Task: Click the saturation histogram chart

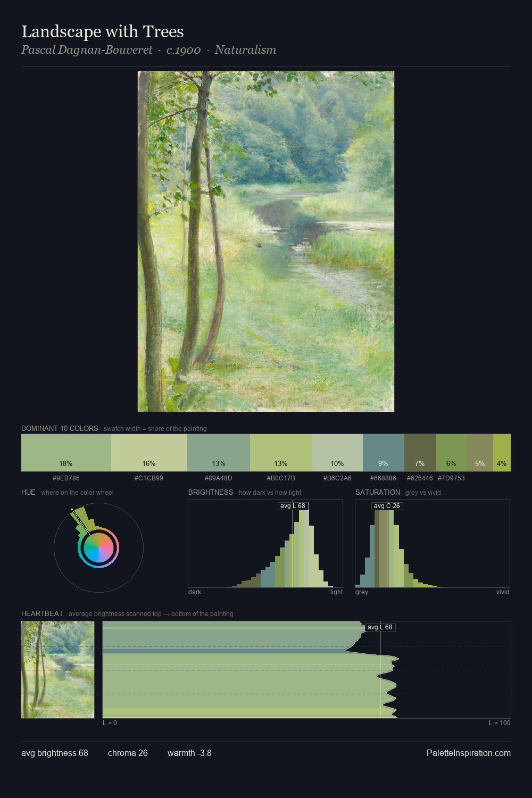Action: coord(433,544)
